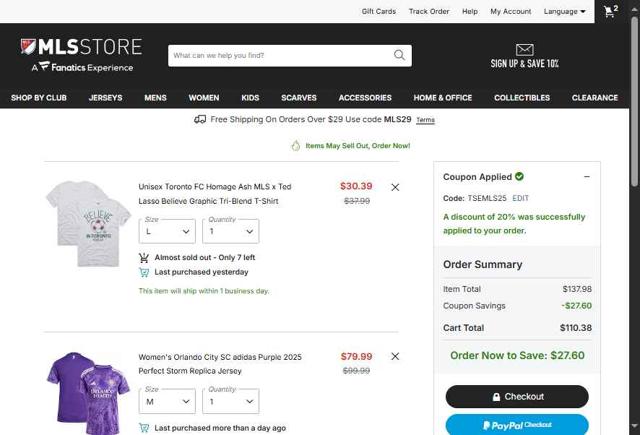Remove the Orlando City jersey with the X

pos(395,356)
